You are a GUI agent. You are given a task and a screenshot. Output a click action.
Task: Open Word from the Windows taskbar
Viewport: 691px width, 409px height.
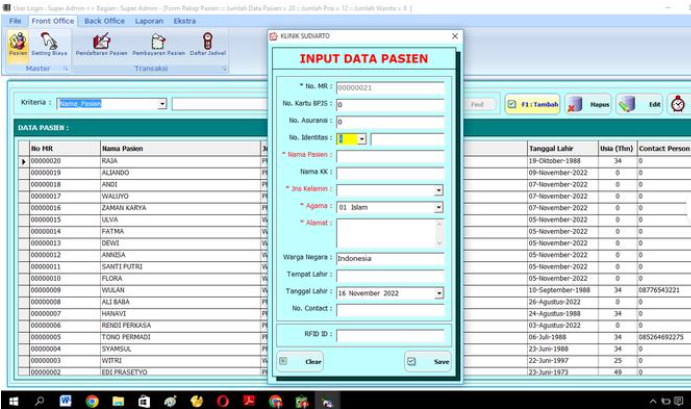pyautogui.click(x=66, y=399)
